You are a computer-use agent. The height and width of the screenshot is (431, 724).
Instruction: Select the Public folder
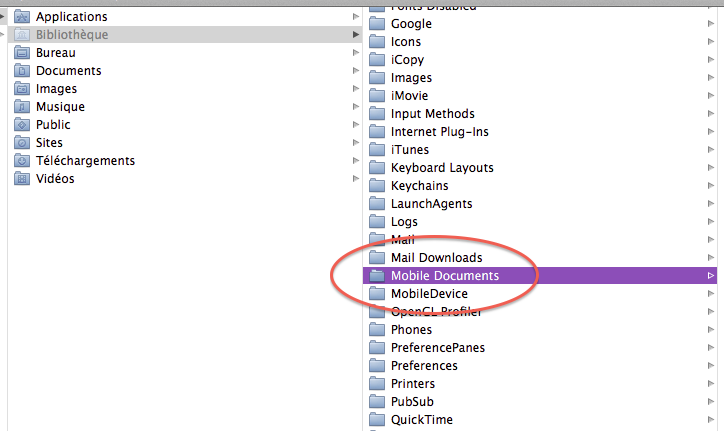click(x=53, y=125)
